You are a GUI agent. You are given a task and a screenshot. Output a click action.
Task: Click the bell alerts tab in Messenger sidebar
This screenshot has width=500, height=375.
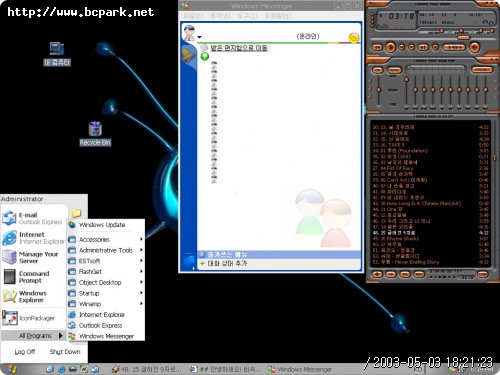click(x=188, y=54)
